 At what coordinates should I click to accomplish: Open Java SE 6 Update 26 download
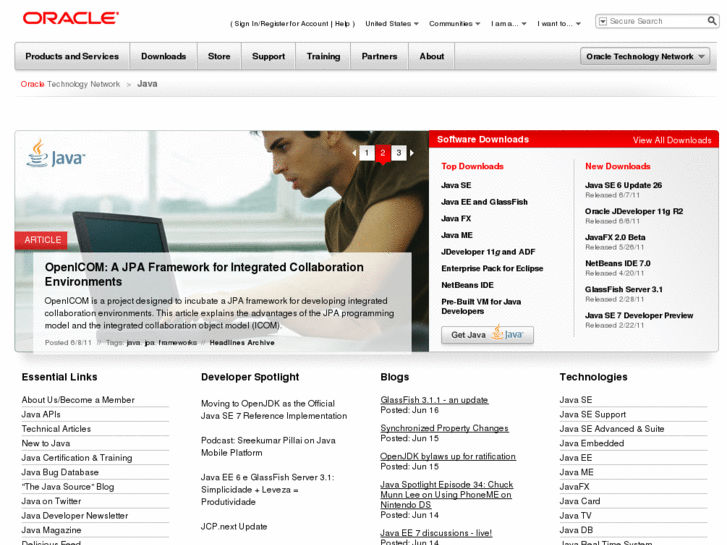point(623,185)
